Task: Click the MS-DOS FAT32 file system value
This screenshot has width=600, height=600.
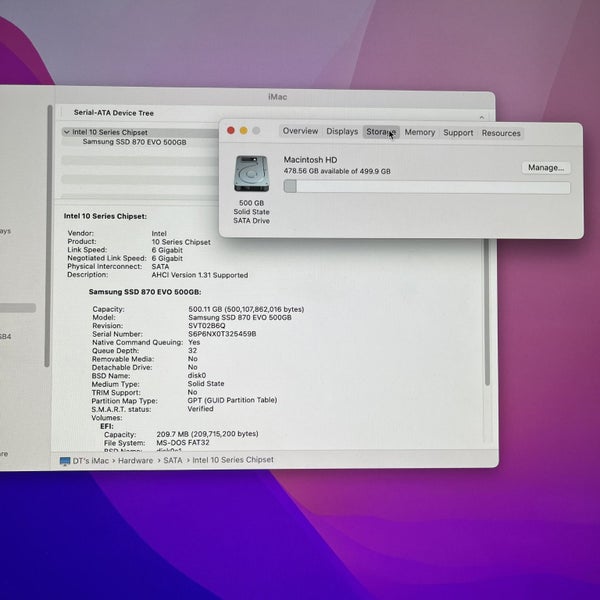Action: [x=183, y=443]
